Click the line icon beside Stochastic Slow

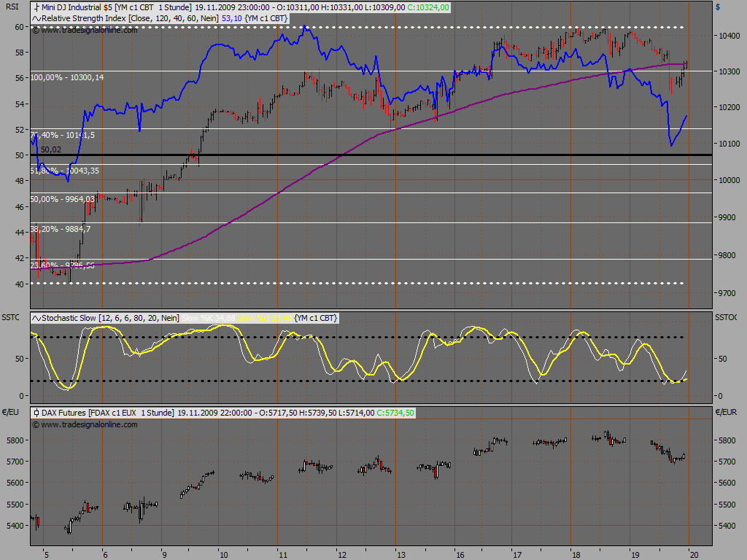36,318
